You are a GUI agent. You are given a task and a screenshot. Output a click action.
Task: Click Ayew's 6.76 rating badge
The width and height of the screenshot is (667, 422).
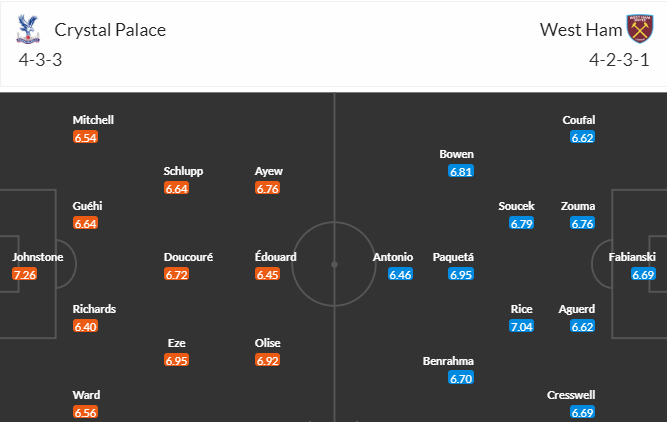click(x=268, y=188)
